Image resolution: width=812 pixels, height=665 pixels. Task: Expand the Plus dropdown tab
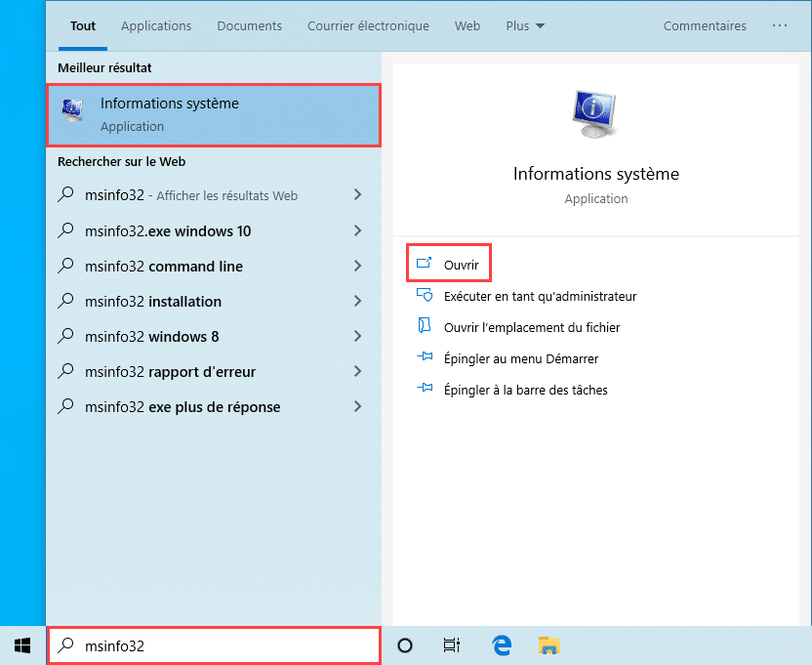(525, 26)
